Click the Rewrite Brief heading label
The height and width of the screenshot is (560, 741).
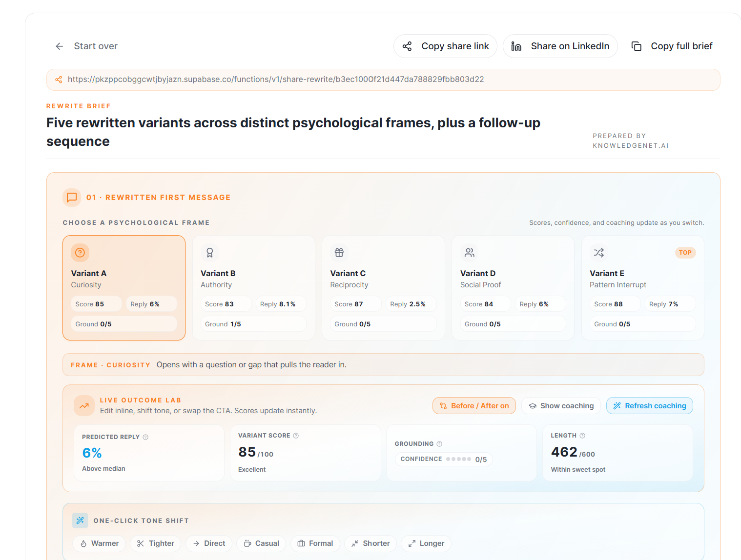pos(79,106)
